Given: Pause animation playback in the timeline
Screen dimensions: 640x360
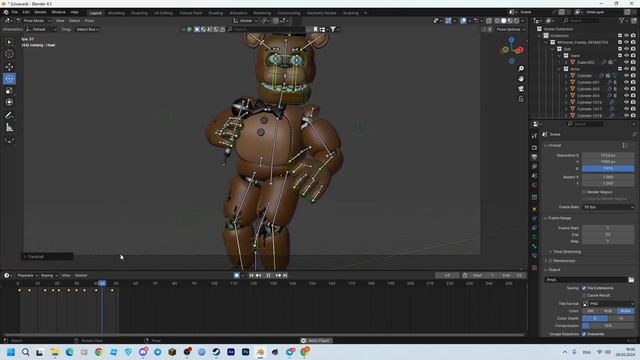Looking at the screenshot, I should click(268, 276).
